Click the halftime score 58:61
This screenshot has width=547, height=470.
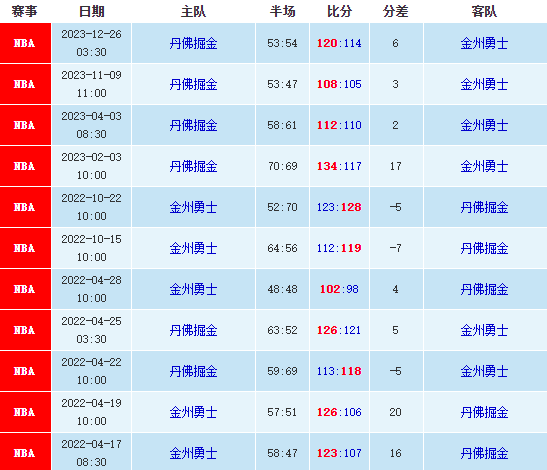282,125
